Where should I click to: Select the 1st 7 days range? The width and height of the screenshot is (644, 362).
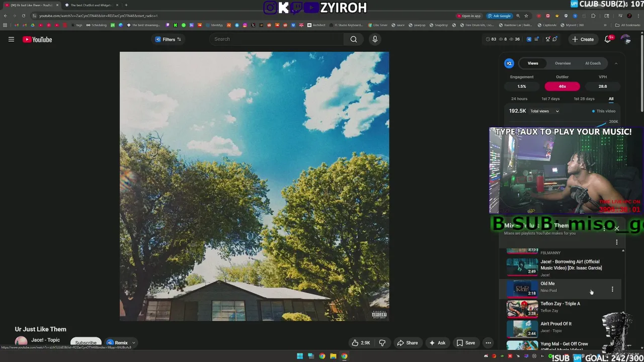(x=550, y=99)
